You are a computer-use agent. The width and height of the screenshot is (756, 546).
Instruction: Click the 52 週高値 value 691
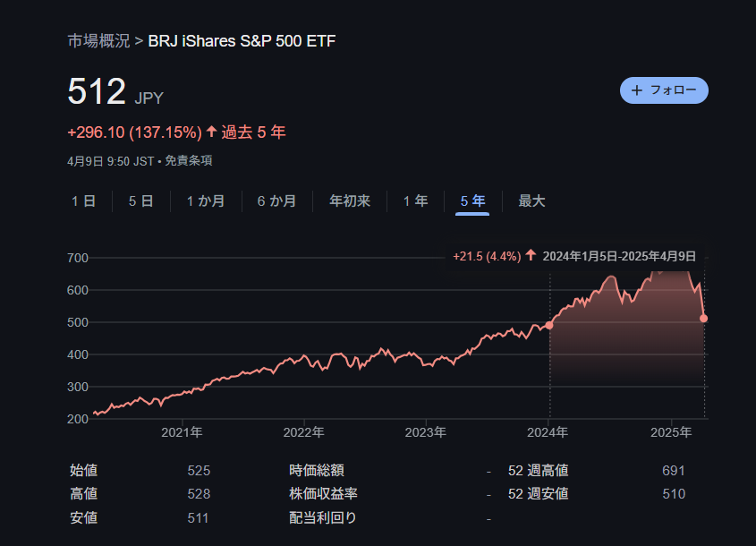point(673,471)
